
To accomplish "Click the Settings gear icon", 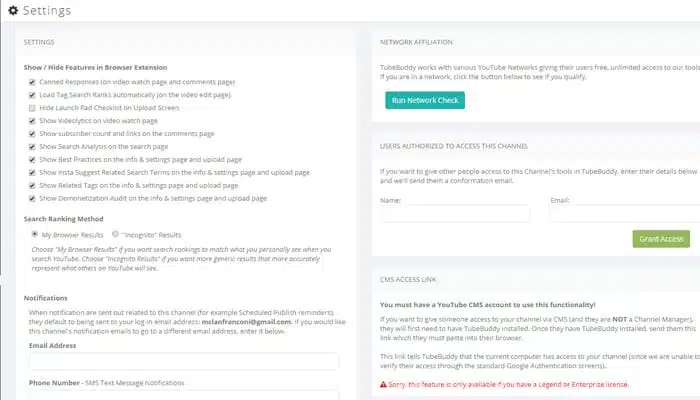I will (x=13, y=10).
